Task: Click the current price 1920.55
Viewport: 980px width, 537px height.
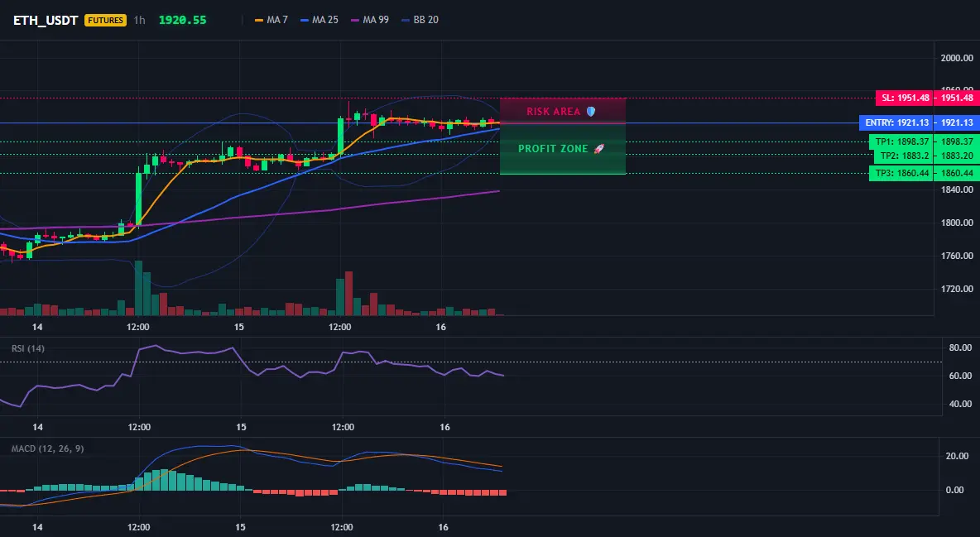Action: [x=182, y=20]
